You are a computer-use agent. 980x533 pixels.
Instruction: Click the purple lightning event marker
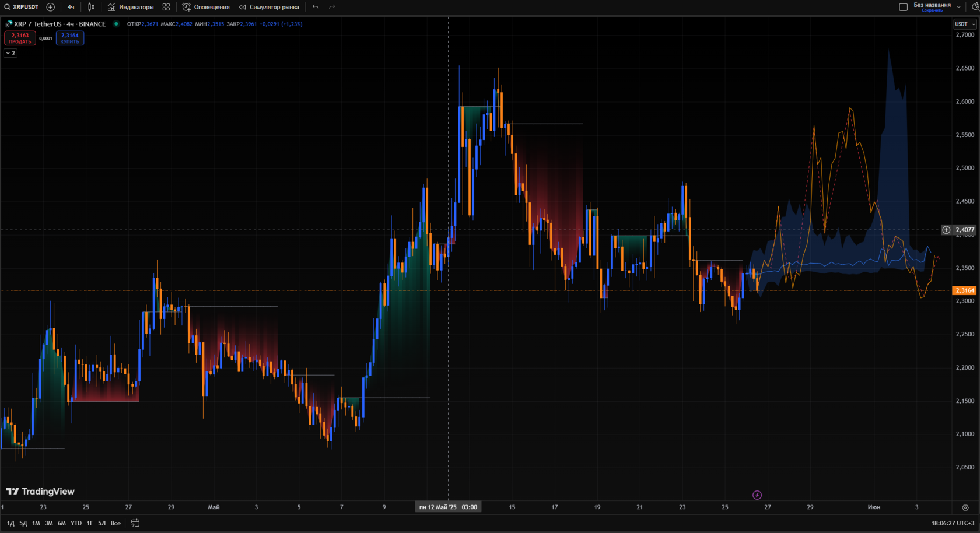(757, 495)
